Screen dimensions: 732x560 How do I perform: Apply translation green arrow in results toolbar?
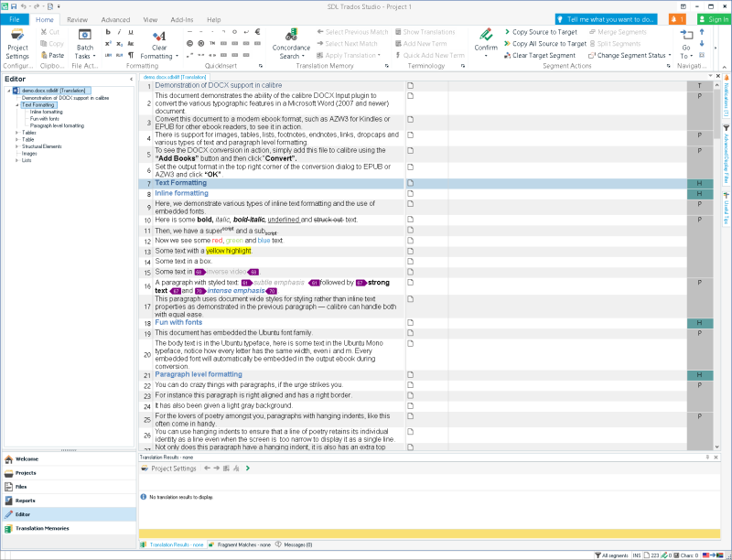click(x=247, y=468)
